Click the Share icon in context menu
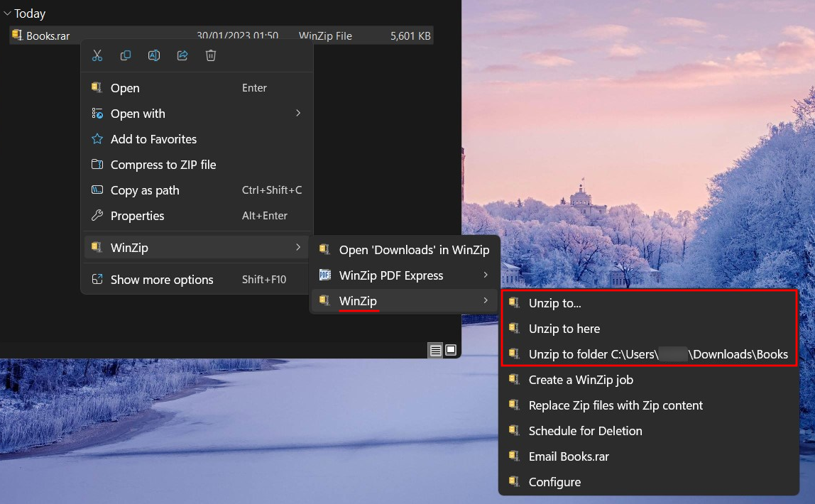 [x=182, y=55]
